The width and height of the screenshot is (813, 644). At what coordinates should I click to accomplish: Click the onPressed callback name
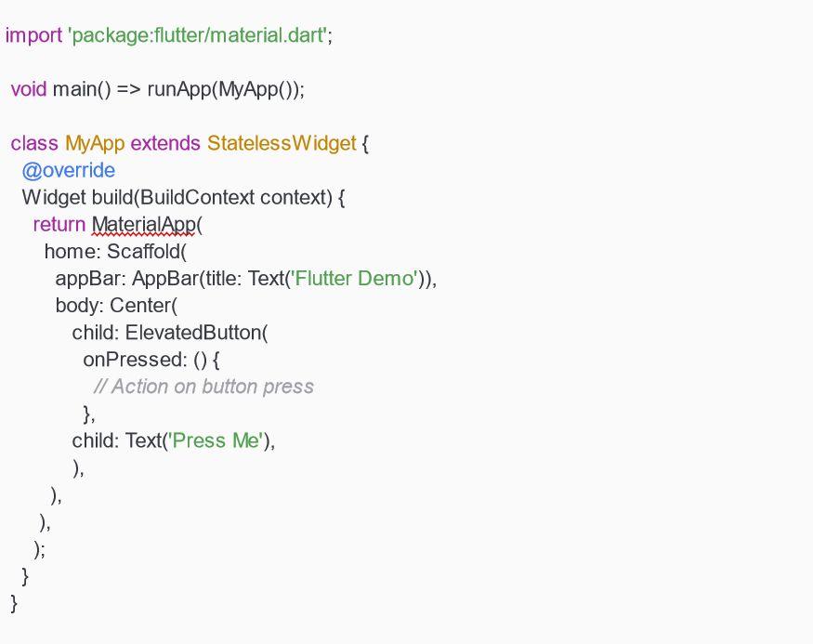pyautogui.click(x=135, y=360)
